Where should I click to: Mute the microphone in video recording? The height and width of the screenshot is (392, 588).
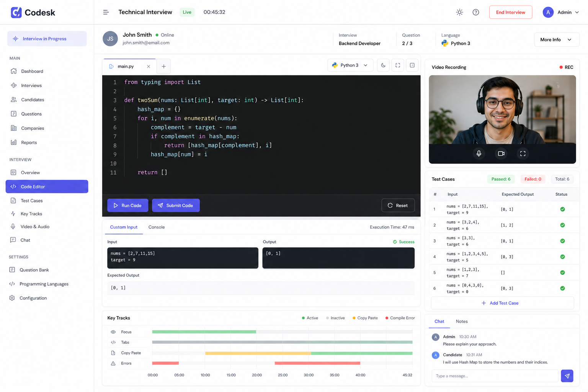click(479, 154)
